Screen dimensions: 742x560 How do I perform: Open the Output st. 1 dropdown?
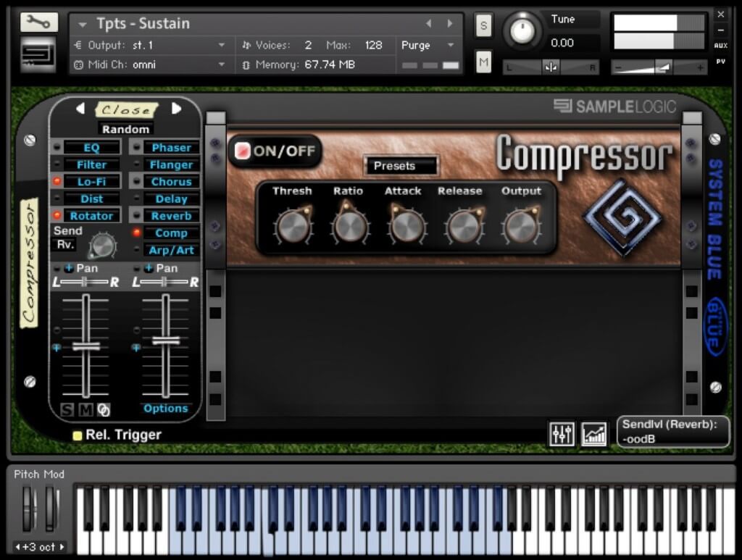pyautogui.click(x=221, y=45)
